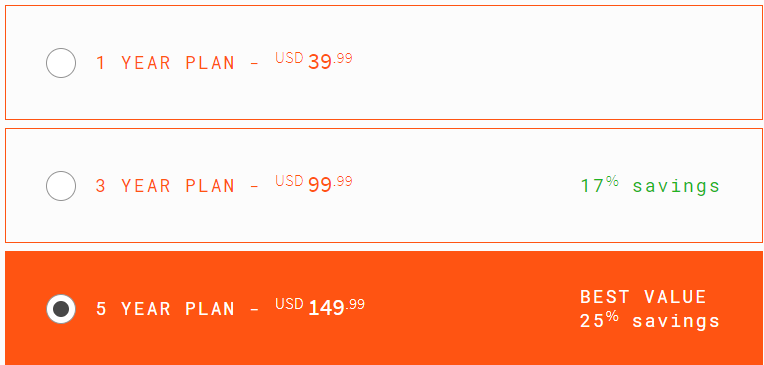This screenshot has height=365, width=764.
Task: Click the 99.99 price amount
Action: [x=330, y=184]
